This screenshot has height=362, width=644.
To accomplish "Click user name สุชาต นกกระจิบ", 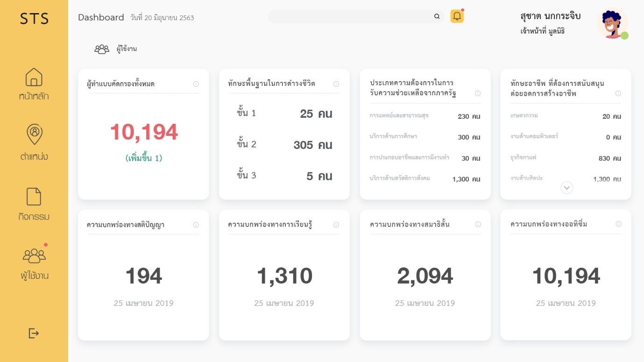I will (550, 16).
